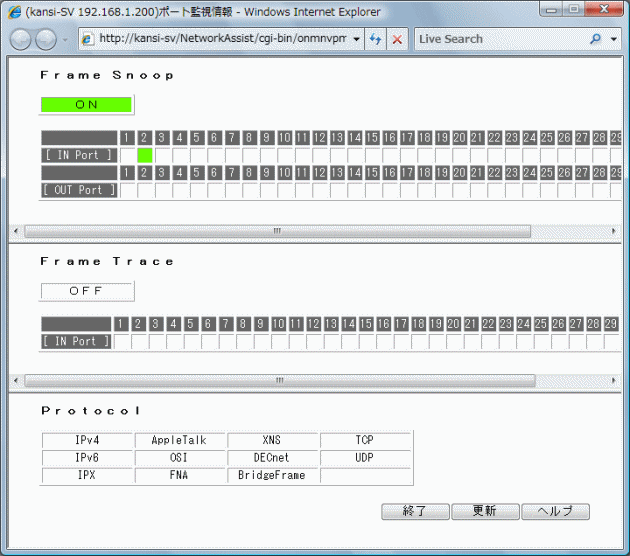
Task: Click the green Frame Snoop IN Port 2 cell
Action: pyautogui.click(x=145, y=155)
